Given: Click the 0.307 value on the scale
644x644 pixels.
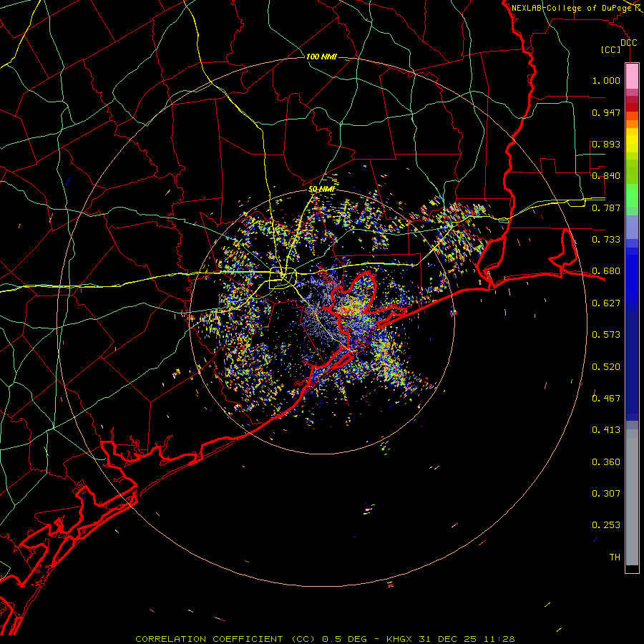Looking at the screenshot, I should point(606,494).
